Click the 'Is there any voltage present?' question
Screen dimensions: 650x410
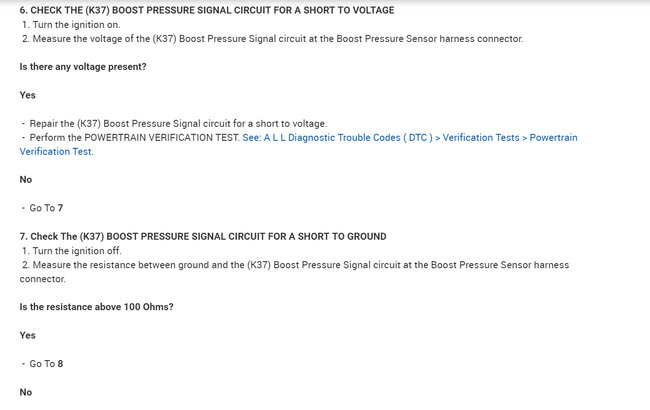coord(83,66)
